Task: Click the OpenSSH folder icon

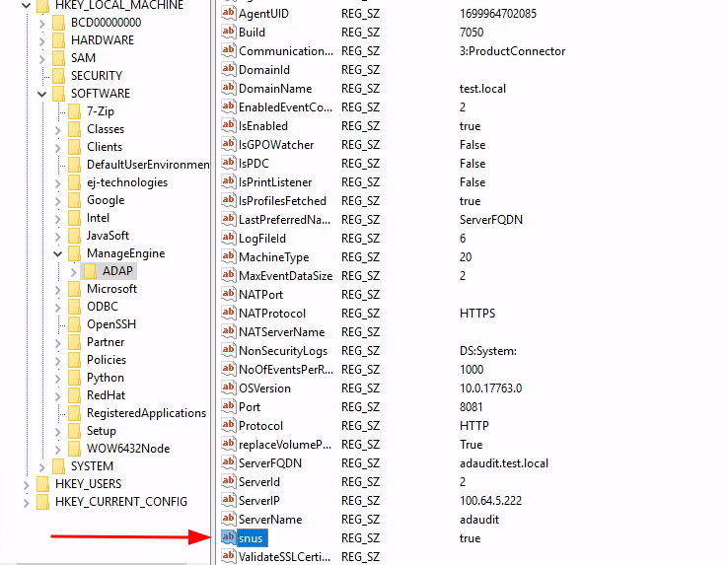Action: [x=74, y=324]
